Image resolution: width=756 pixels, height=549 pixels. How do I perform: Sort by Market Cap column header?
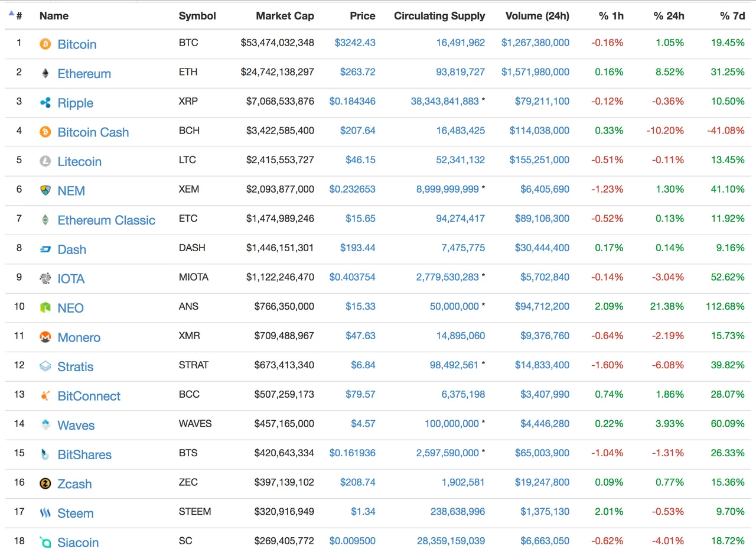tap(285, 16)
